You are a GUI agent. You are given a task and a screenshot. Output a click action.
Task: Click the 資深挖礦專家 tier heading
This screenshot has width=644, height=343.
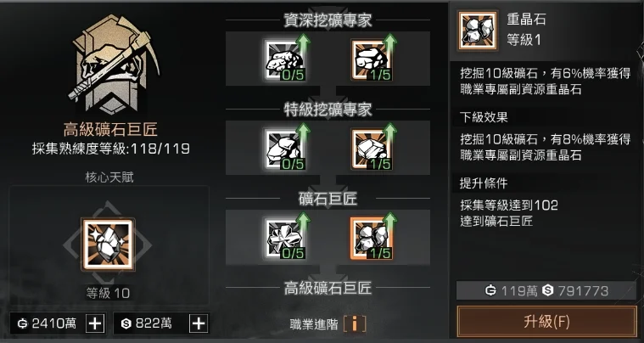328,20
